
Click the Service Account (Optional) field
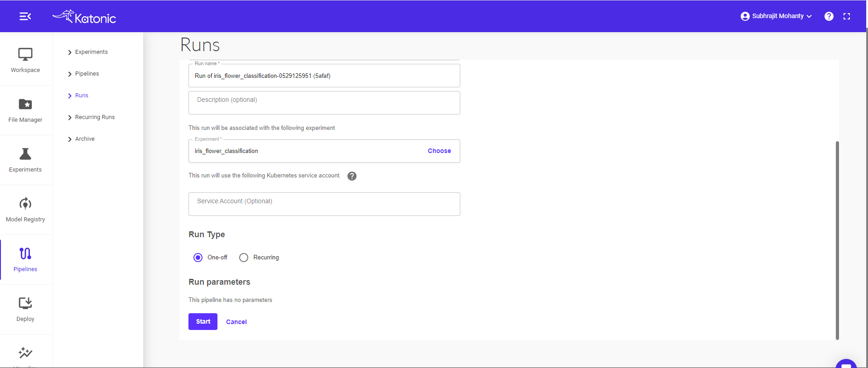point(324,204)
